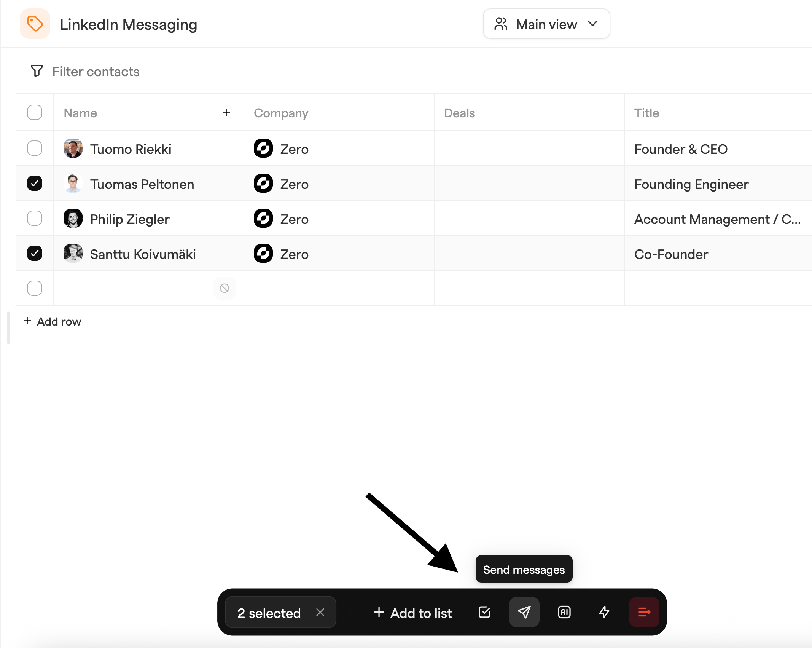Viewport: 812px width, 648px height.
Task: Click the Philip Ziegler name
Action: coord(130,219)
